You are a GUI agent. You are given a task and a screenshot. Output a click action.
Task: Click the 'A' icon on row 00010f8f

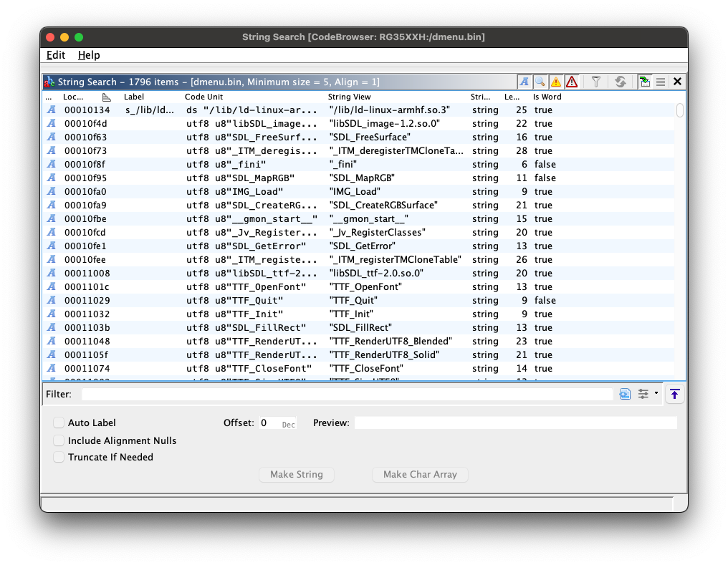tap(52, 164)
